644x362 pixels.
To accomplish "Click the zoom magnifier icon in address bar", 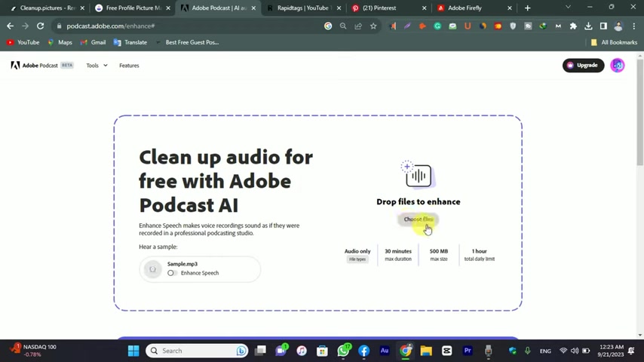I will (x=343, y=26).
